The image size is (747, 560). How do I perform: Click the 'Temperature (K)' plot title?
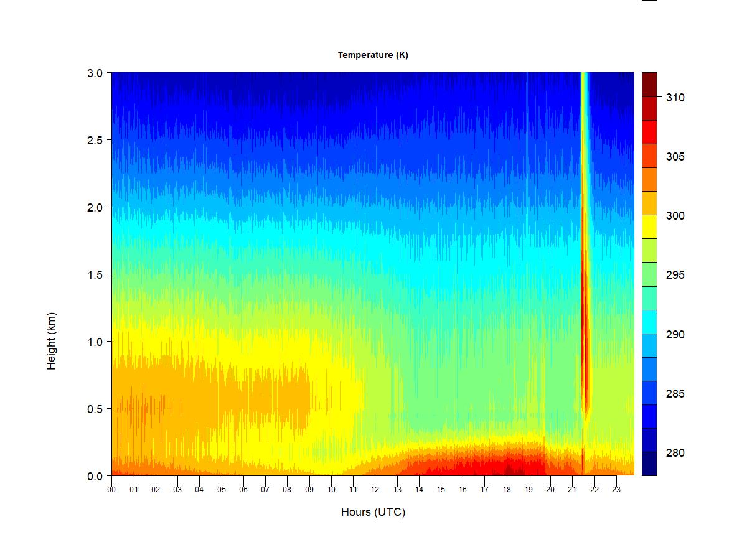pyautogui.click(x=373, y=55)
